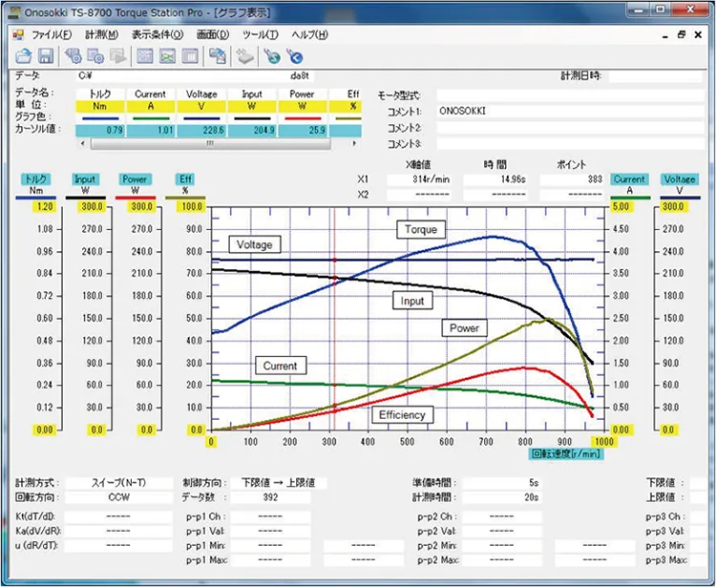The image size is (716, 588).
Task: Click the 回転速度[r/min] X-axis label
Action: [566, 453]
